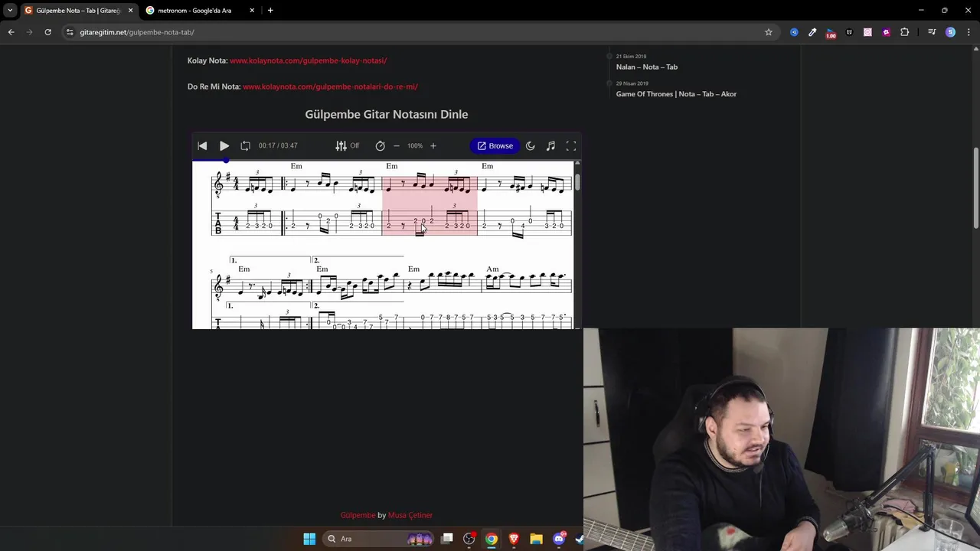980x551 pixels.
Task: Open Brave browser from the taskbar
Action: coord(514,539)
